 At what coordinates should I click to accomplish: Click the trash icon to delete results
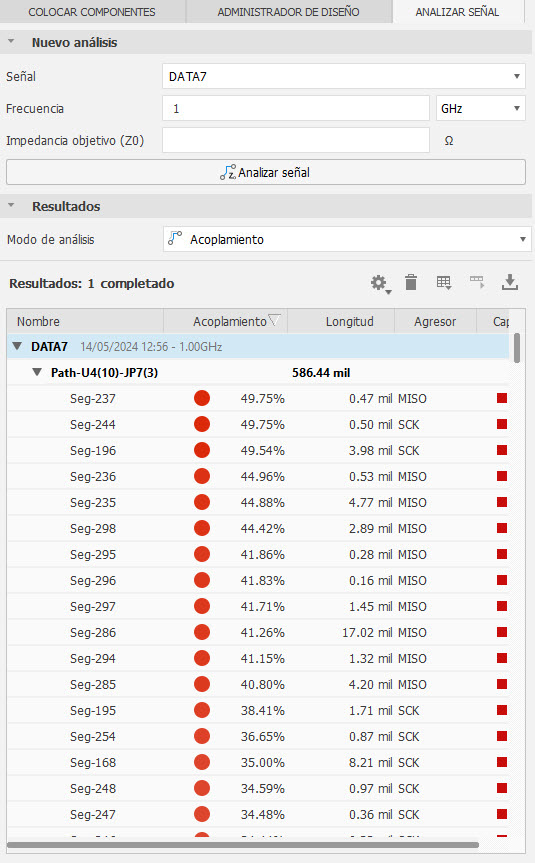[411, 282]
